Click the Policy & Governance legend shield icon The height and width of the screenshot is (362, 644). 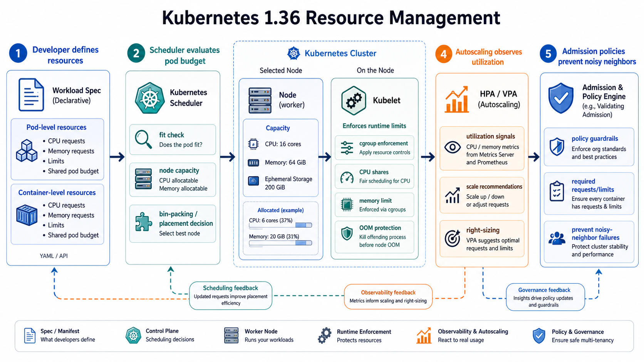[539, 335]
